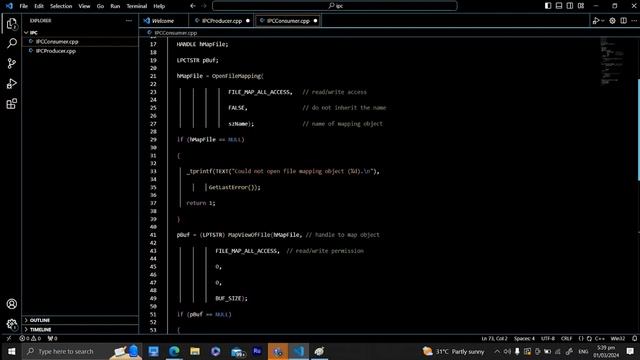Click the code minimap on the right
Image resolution: width=640 pixels, height=360 pixels.
[x=612, y=61]
